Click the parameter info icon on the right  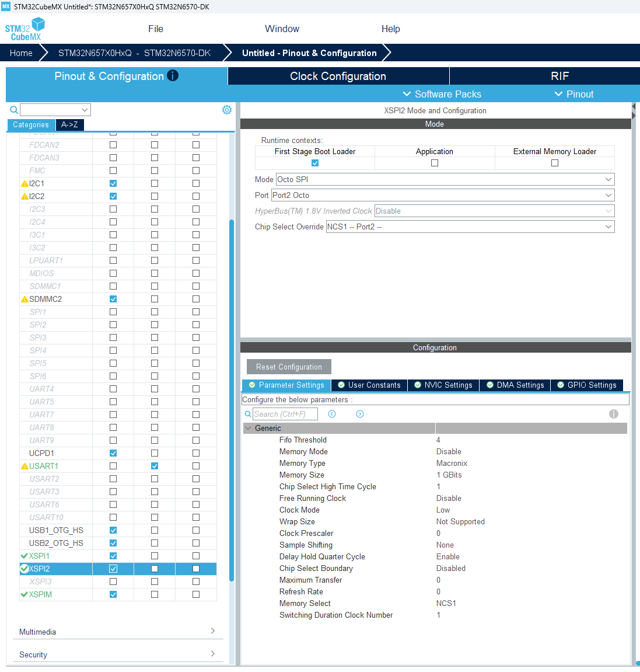tap(613, 414)
